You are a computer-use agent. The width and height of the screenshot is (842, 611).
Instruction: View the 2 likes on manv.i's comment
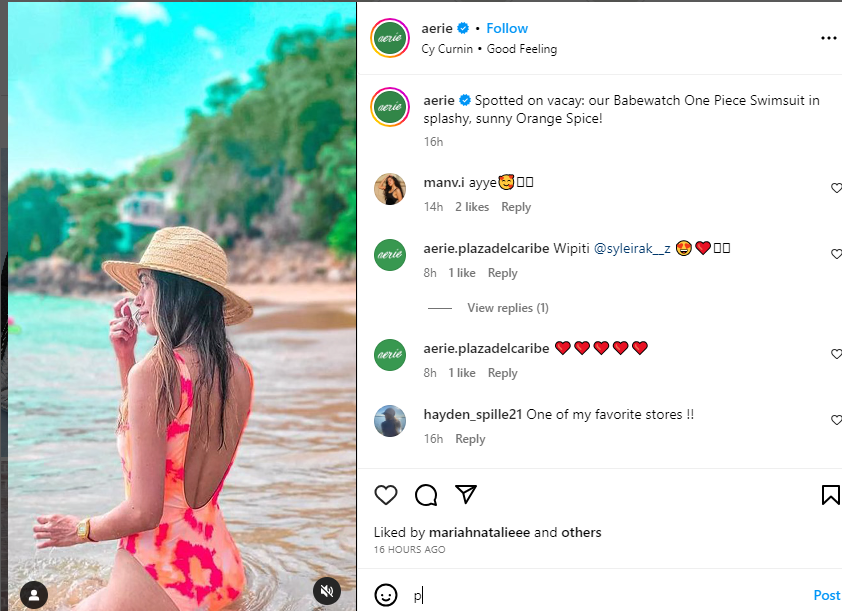471,207
